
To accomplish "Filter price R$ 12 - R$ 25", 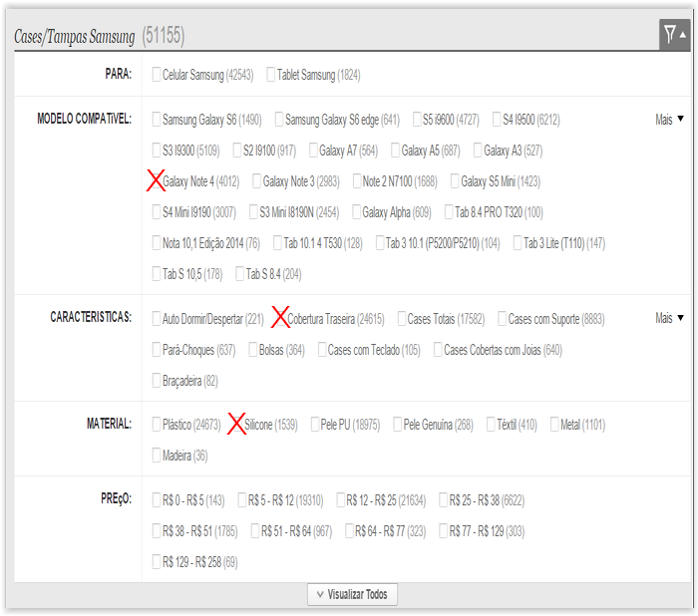I will click(341, 499).
